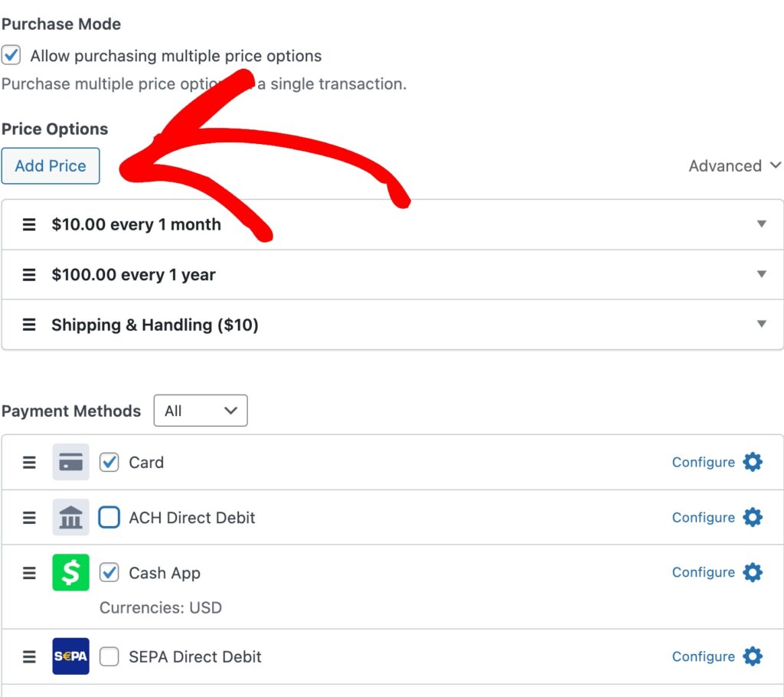Click the SEPA Direct Debit gear icon

pyautogui.click(x=753, y=656)
